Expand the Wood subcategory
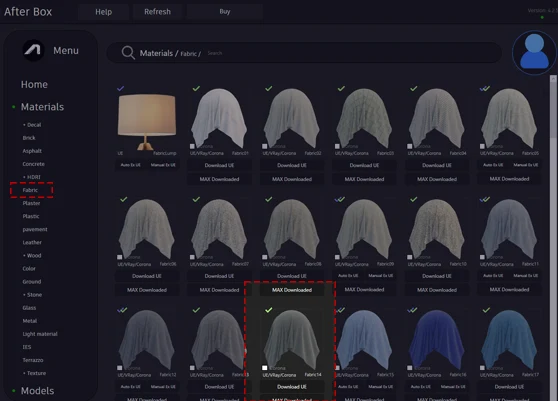Image resolution: width=558 pixels, height=401 pixels. point(32,255)
